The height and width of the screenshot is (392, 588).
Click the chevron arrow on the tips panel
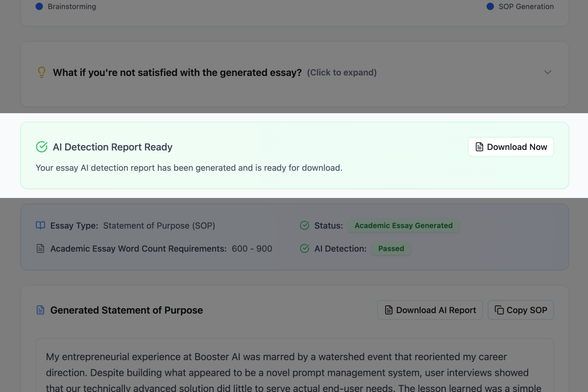(548, 72)
